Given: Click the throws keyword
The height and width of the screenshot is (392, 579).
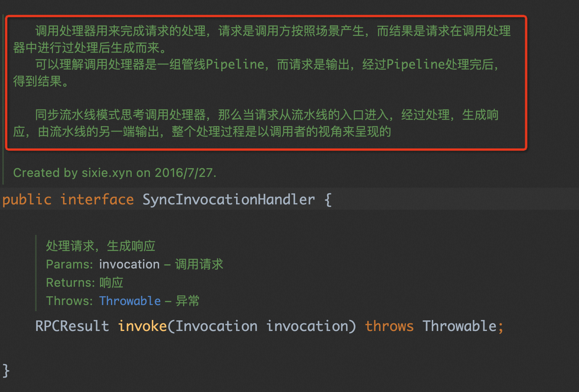Looking at the screenshot, I should coord(389,326).
